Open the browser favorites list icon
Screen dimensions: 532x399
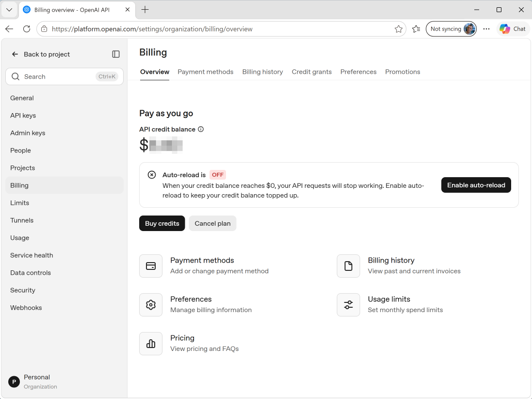point(416,29)
